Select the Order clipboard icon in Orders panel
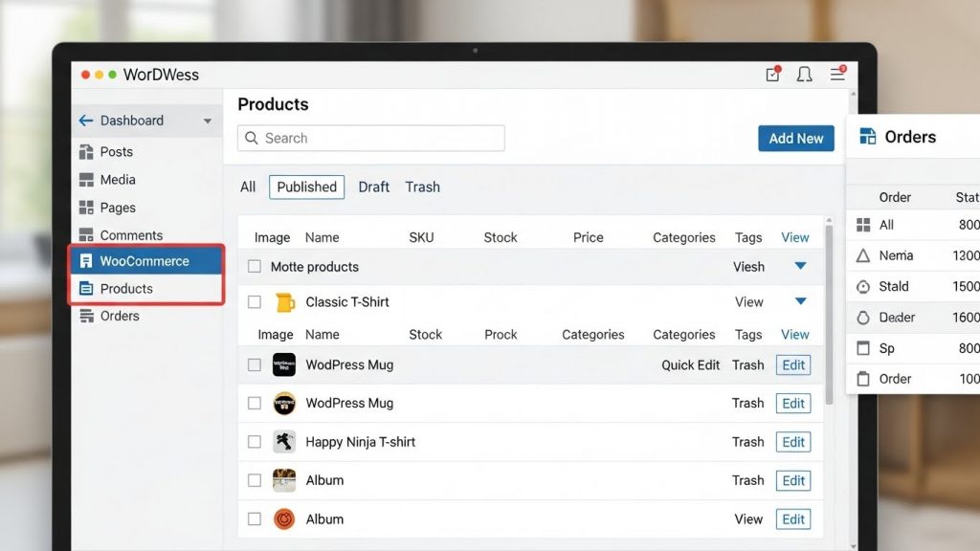The height and width of the screenshot is (551, 980). pyautogui.click(x=863, y=379)
